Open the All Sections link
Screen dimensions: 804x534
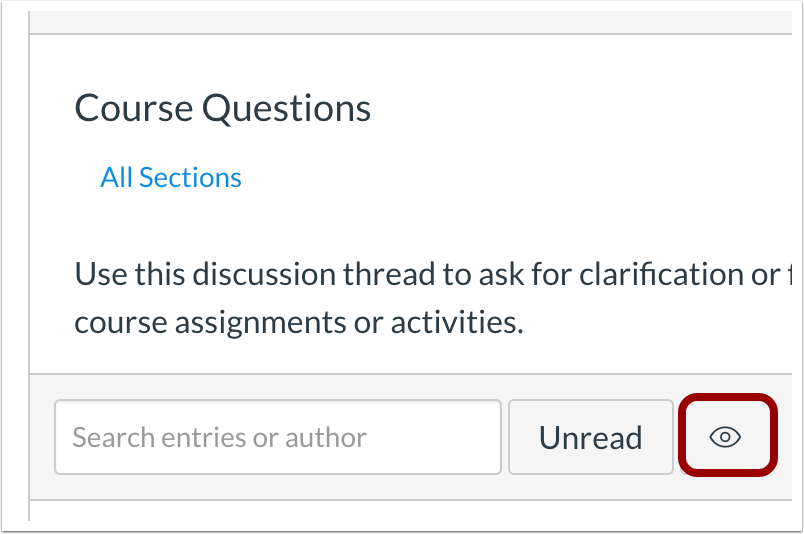click(171, 178)
